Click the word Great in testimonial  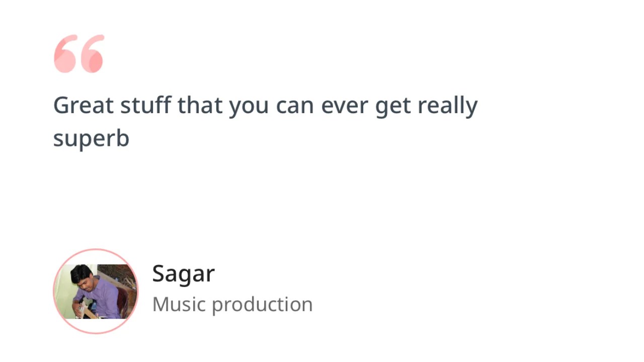[x=84, y=106]
